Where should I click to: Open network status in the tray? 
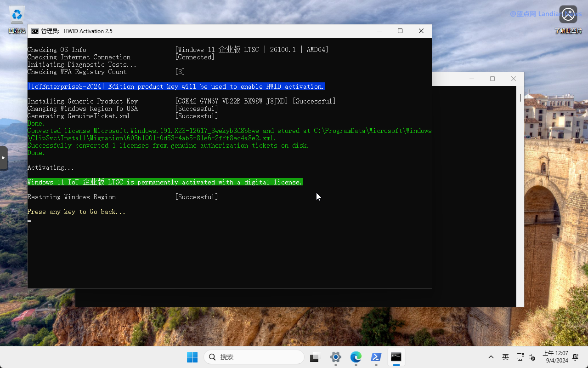pos(520,357)
